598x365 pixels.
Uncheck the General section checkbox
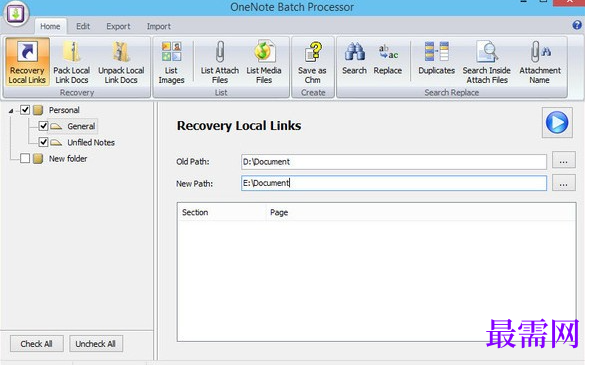coord(43,126)
